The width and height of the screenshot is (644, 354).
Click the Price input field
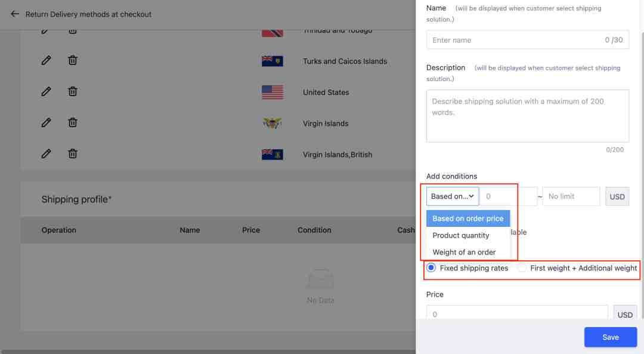(x=517, y=313)
